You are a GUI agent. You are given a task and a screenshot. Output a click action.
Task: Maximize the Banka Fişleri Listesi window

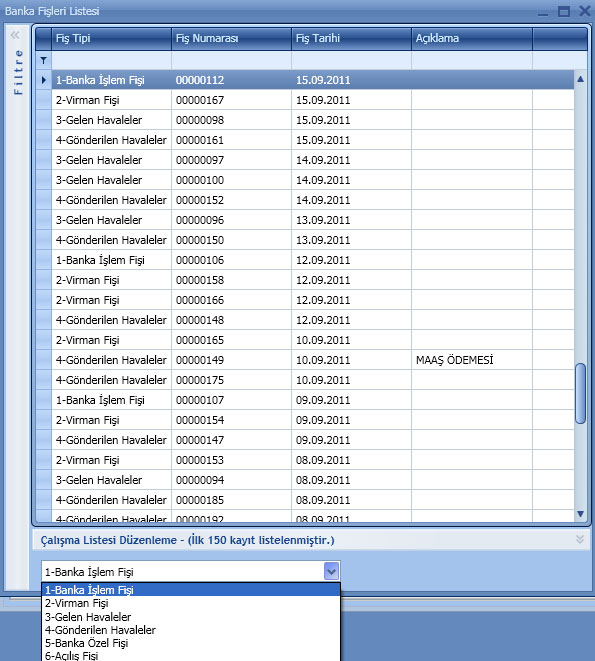(x=564, y=11)
